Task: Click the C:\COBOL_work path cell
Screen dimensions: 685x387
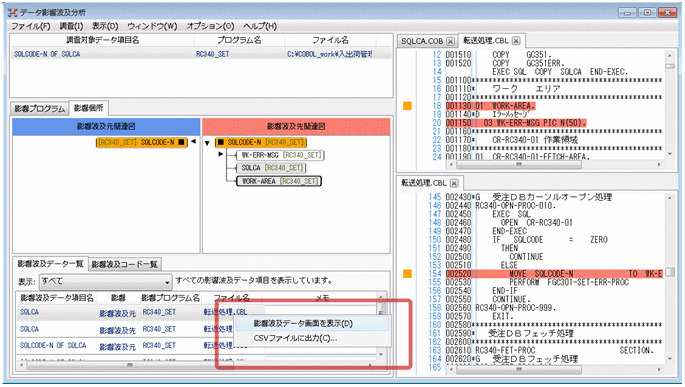Action: [x=329, y=54]
